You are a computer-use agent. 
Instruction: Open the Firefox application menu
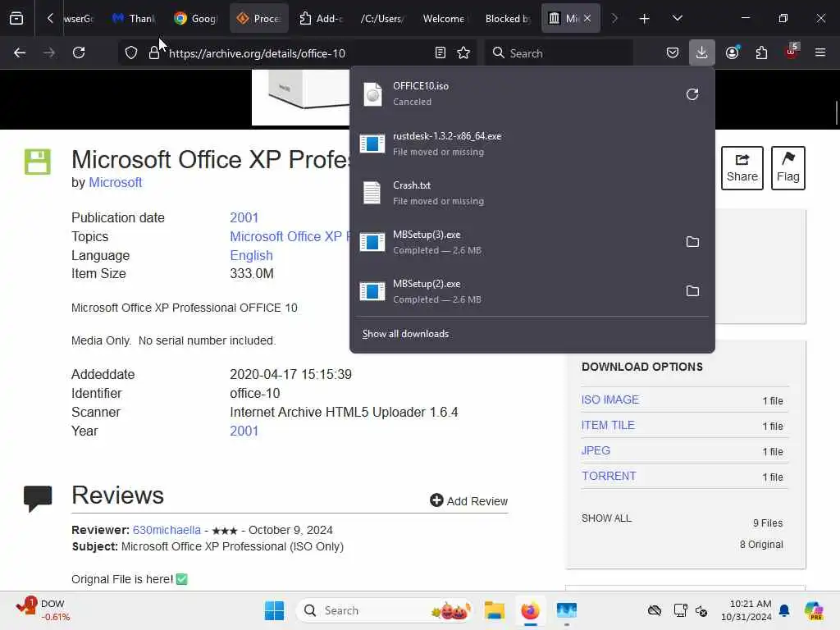pyautogui.click(x=820, y=53)
